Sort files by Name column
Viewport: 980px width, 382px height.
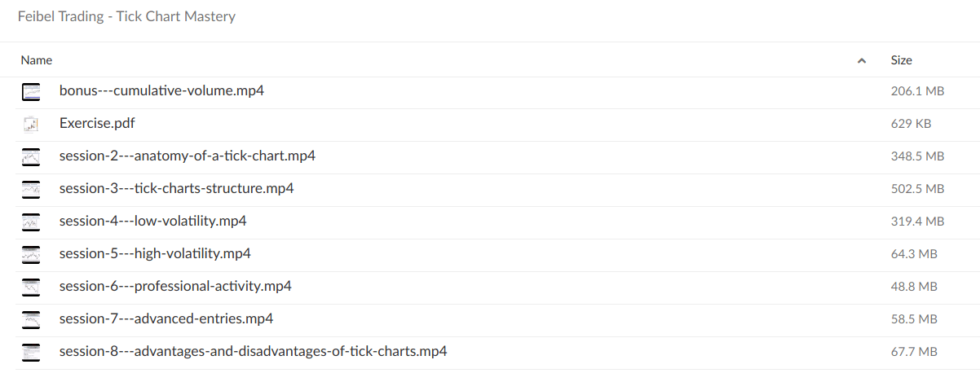point(37,60)
